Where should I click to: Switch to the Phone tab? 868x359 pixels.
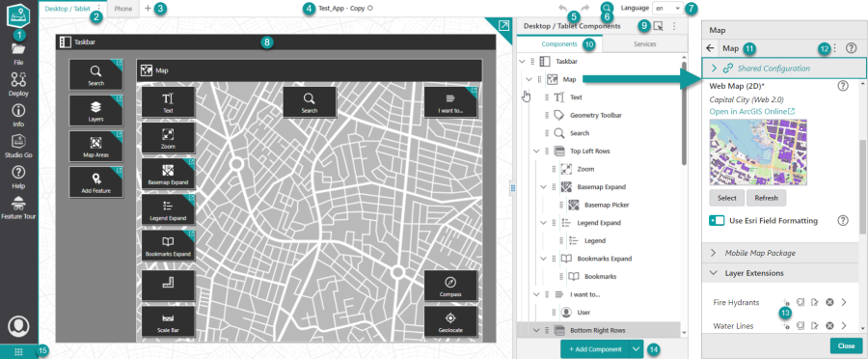[123, 9]
